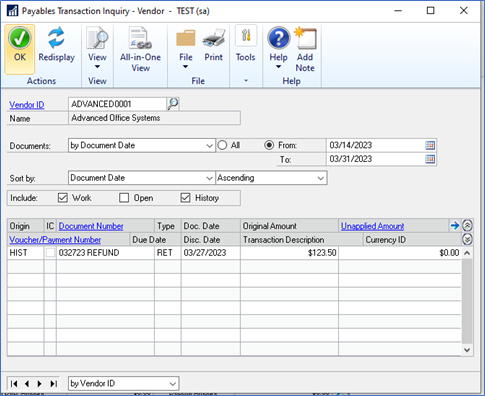The width and height of the screenshot is (485, 396).
Task: Open the Sort by Document Date dropdown
Action: pyautogui.click(x=141, y=178)
